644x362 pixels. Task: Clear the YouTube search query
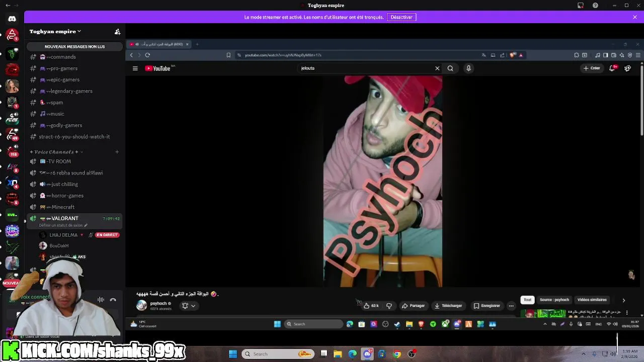click(437, 68)
